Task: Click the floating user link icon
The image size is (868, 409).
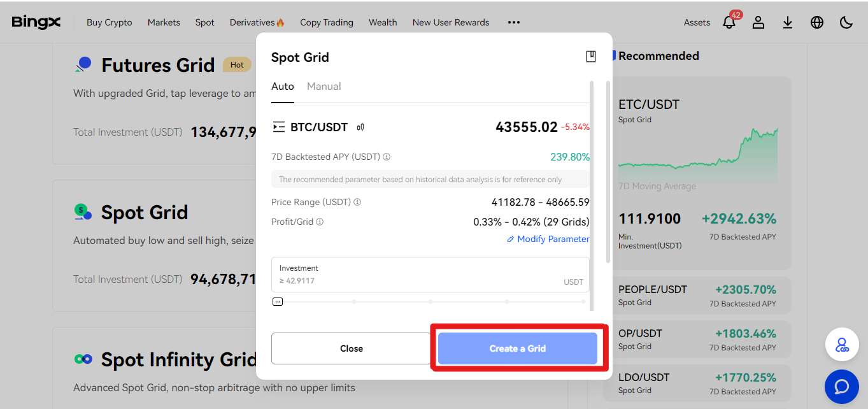Action: click(842, 345)
